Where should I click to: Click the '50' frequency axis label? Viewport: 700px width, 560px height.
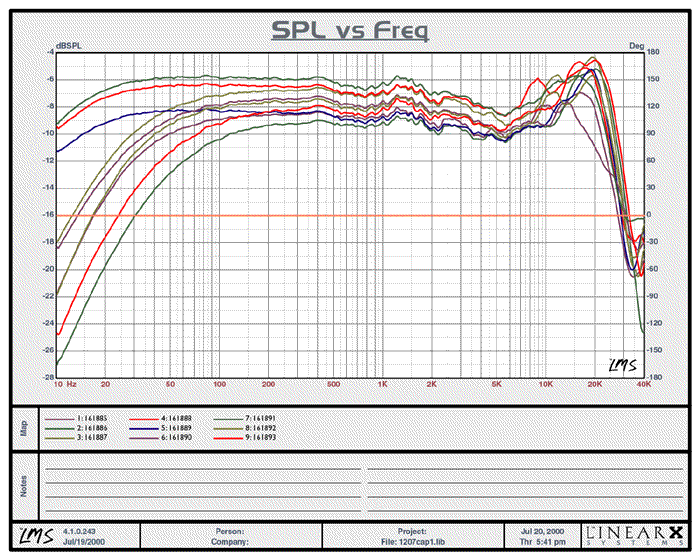coord(170,384)
